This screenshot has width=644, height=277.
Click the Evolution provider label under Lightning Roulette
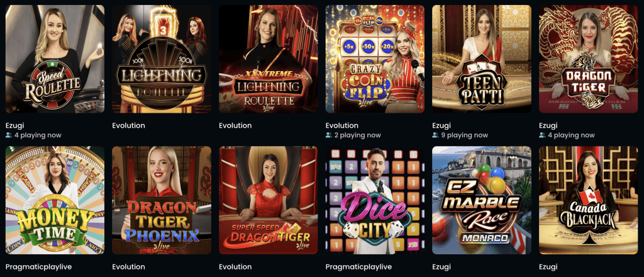[128, 125]
